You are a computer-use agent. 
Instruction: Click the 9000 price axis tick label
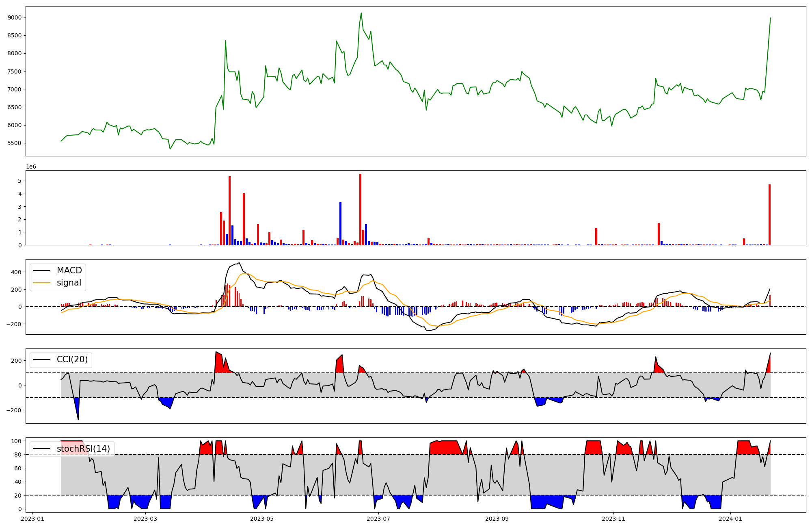15,17
